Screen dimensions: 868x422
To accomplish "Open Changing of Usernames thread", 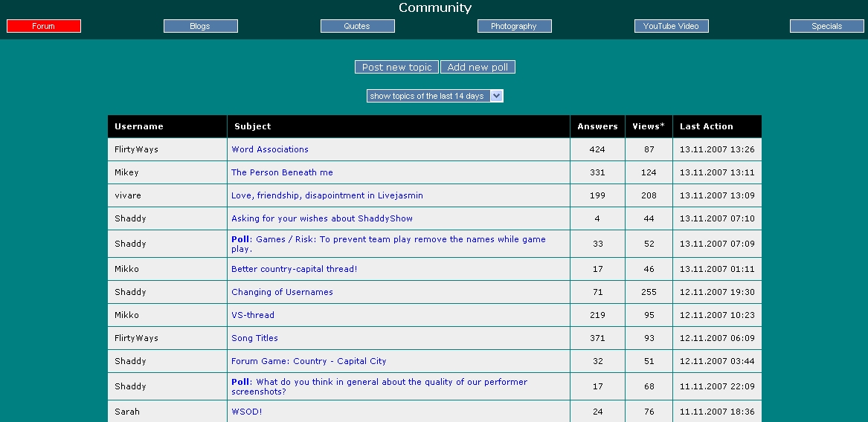I will pyautogui.click(x=282, y=292).
